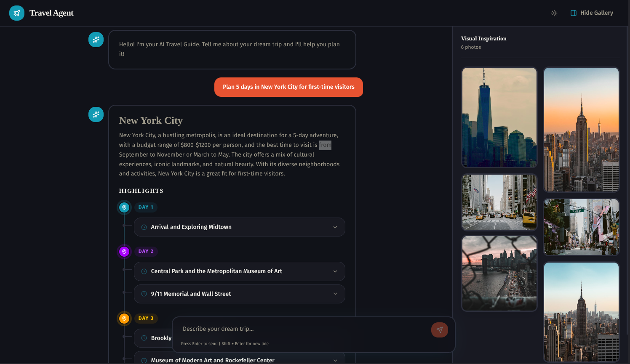Click the send message paper plane icon

[439, 330]
